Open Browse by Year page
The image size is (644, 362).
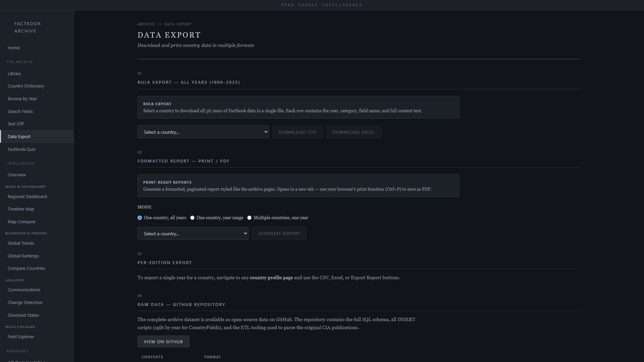[22, 99]
